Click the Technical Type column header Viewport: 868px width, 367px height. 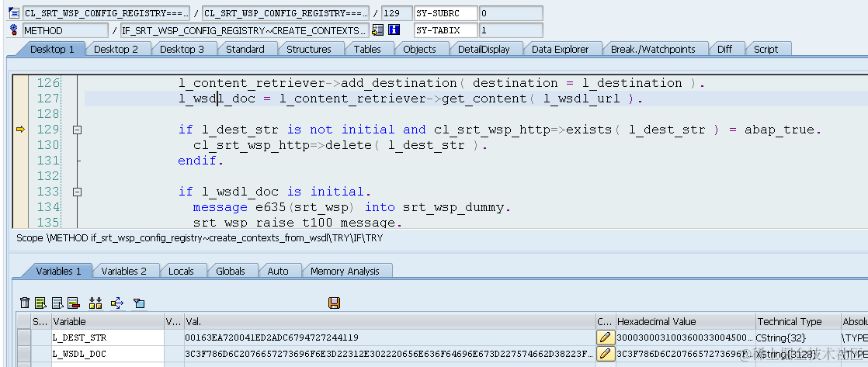(797, 321)
